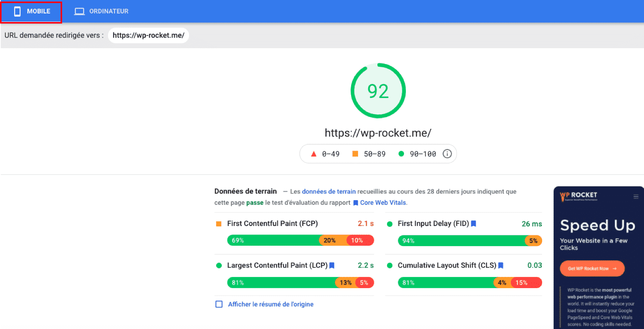
Task: Click the bookmark icon next to LCP
Action: pos(332,265)
